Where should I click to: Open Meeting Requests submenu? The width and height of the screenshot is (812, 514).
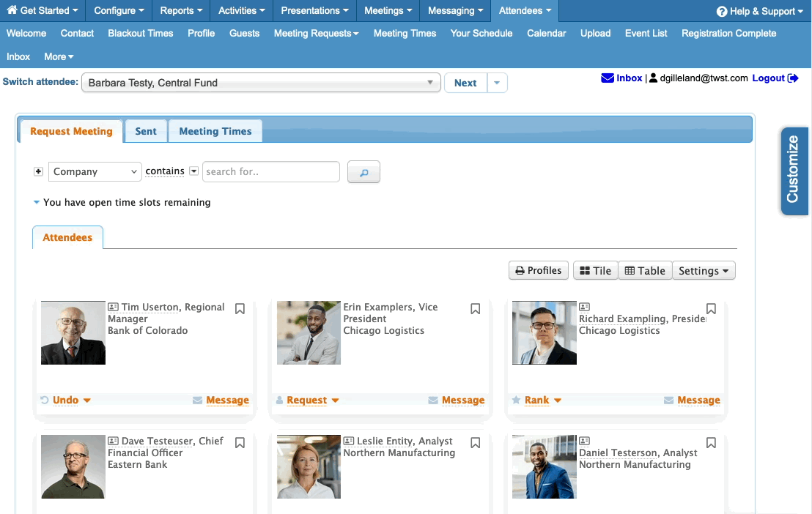(316, 33)
